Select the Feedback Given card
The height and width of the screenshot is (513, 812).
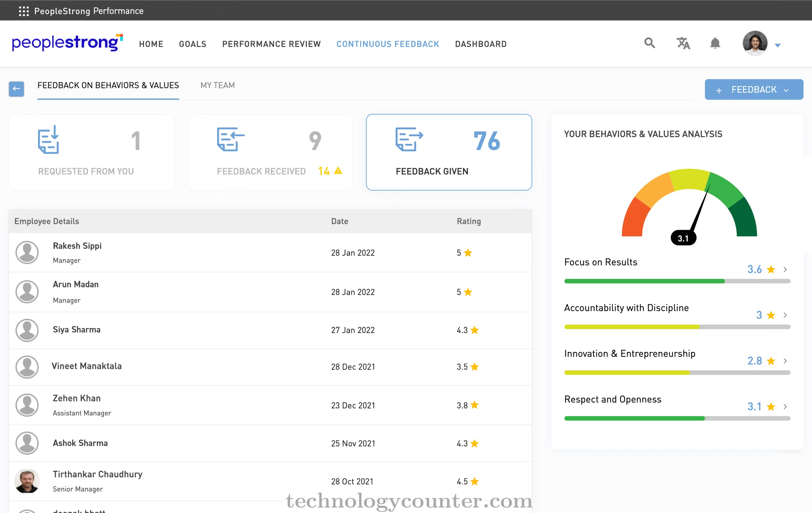(x=449, y=152)
